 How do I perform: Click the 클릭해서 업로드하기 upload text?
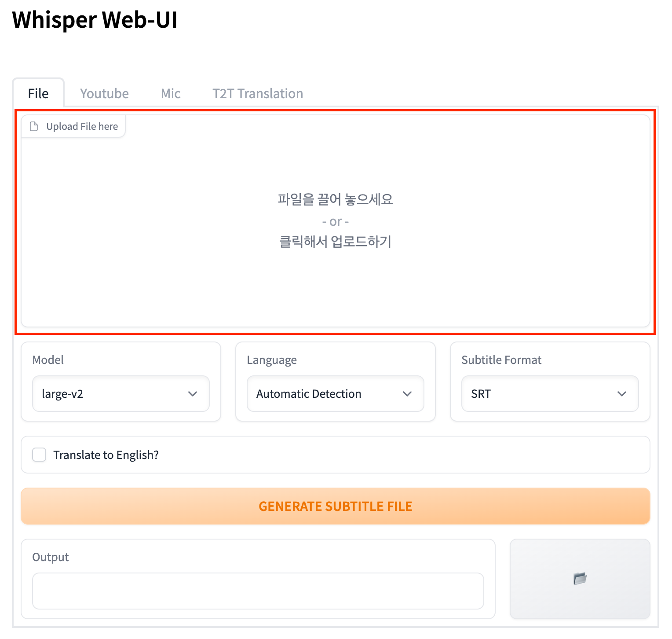click(336, 242)
